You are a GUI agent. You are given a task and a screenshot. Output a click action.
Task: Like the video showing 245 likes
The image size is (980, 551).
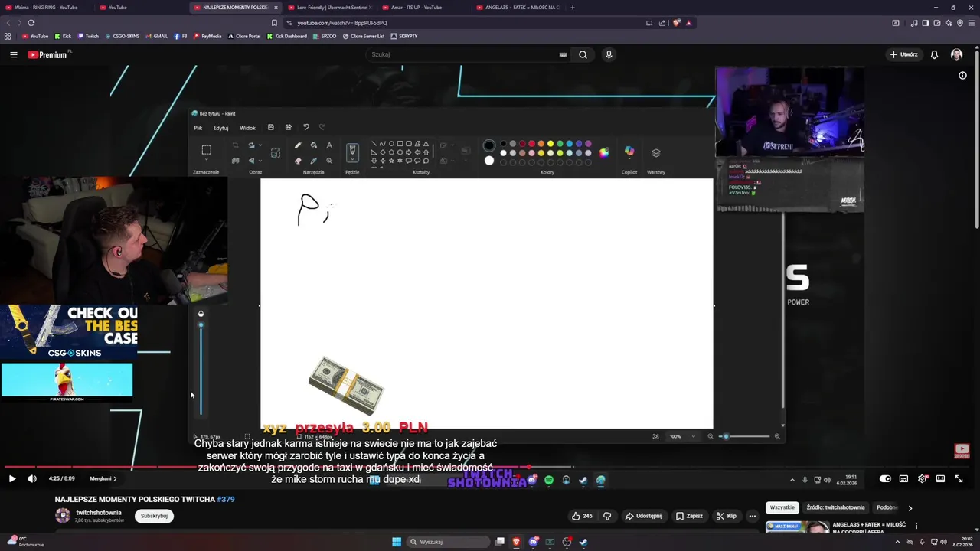(582, 516)
